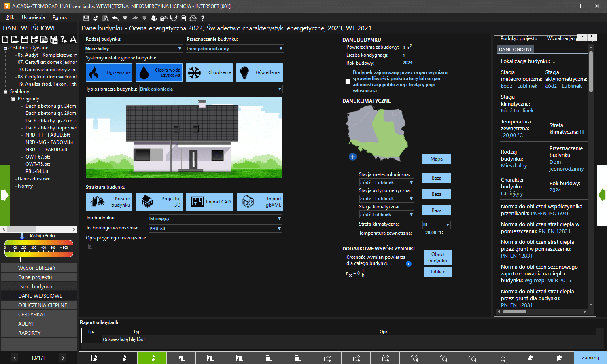607x364 pixels.
Task: Click the house outline icon in top toolbar
Action: coord(193,18)
